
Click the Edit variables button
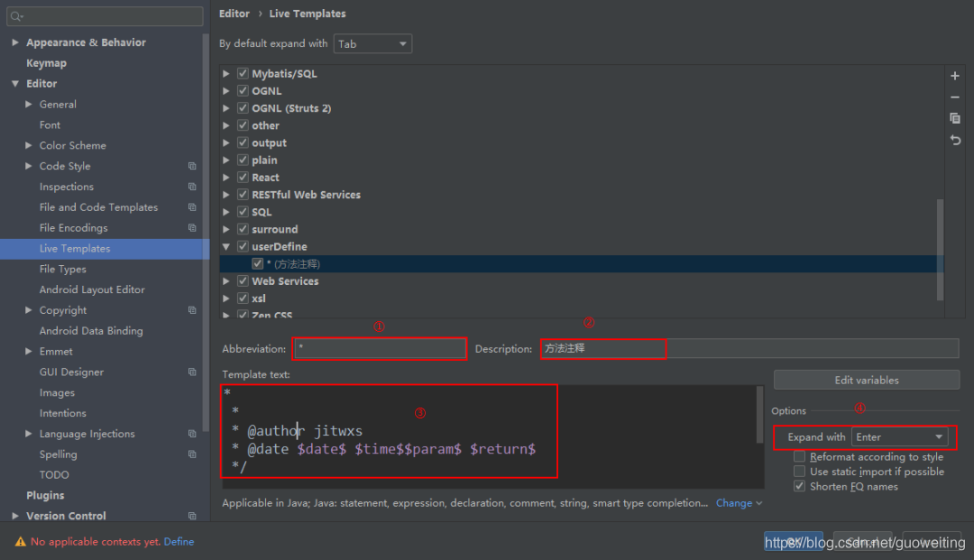point(866,380)
